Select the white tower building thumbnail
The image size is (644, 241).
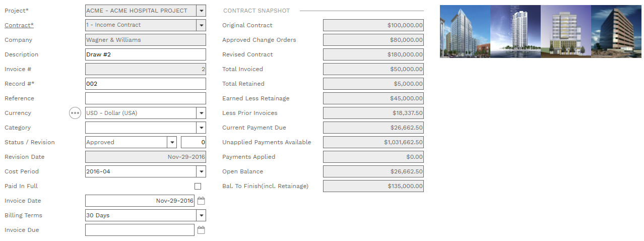(516, 31)
